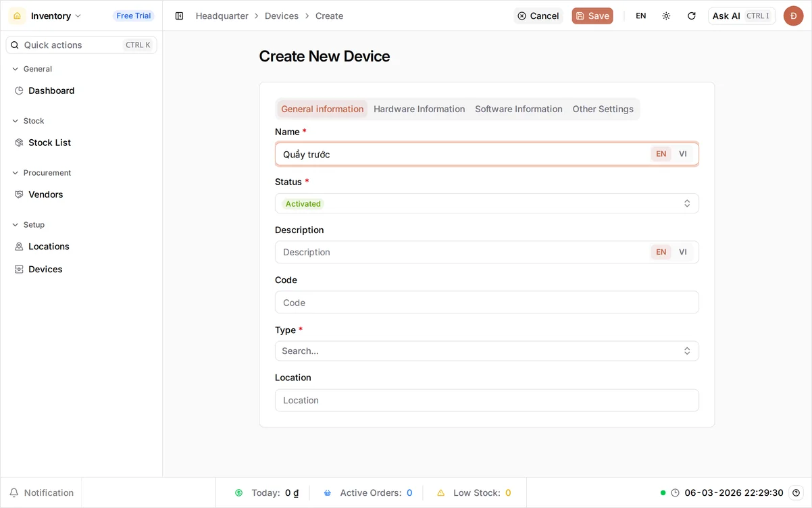The width and height of the screenshot is (812, 508).
Task: Select VI language in Description field
Action: point(683,252)
